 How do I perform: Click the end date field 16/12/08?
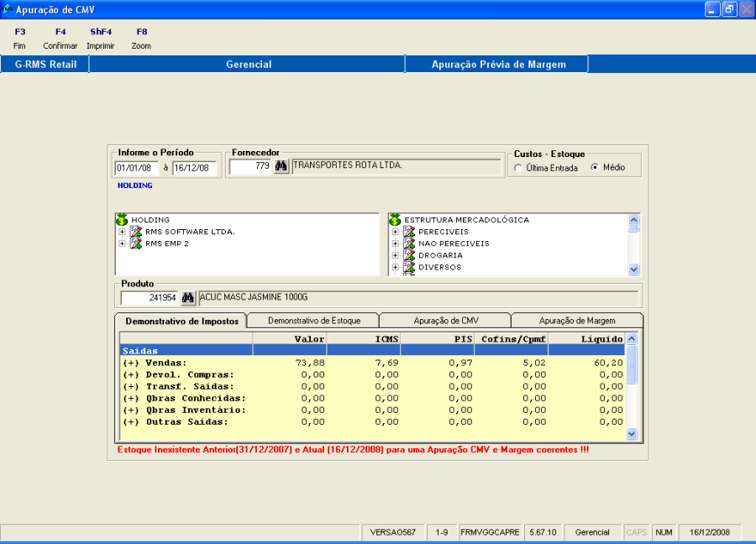195,168
